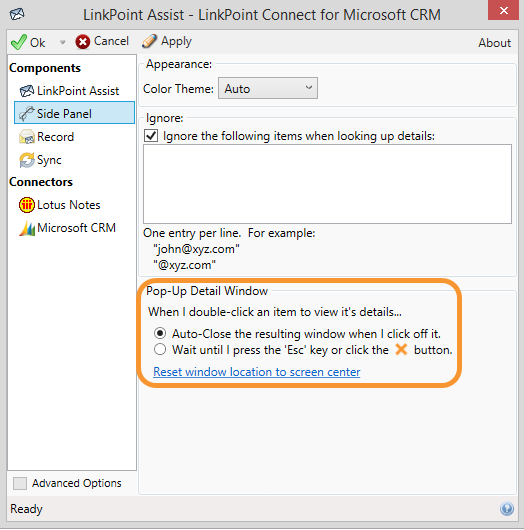Image resolution: width=524 pixels, height=530 pixels.
Task: Open the Lotus Notes connector icon
Action: (27, 205)
